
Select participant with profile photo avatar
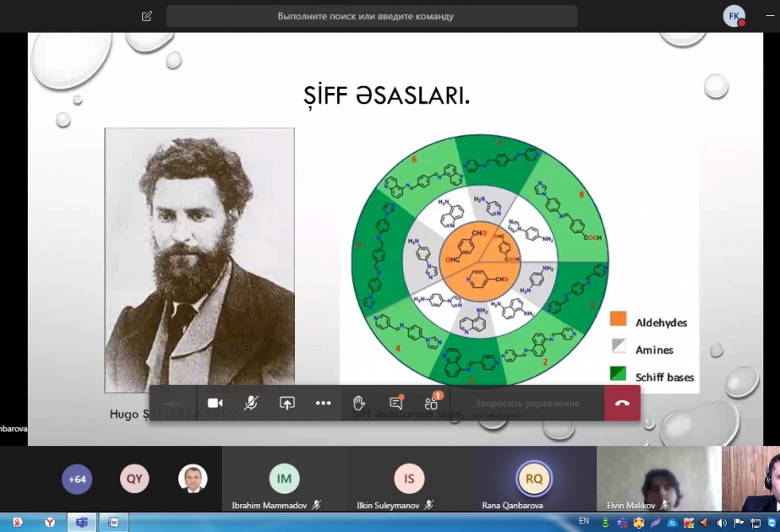pos(193,479)
